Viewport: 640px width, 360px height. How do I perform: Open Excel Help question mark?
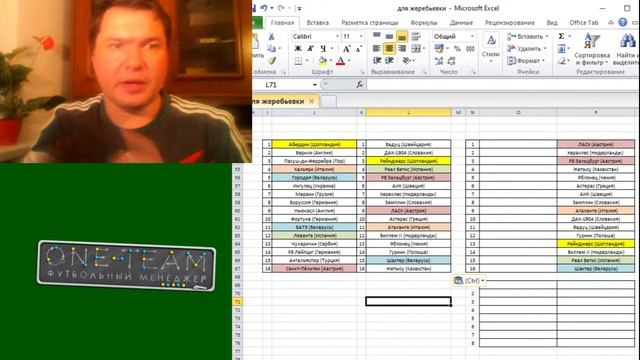(622, 22)
